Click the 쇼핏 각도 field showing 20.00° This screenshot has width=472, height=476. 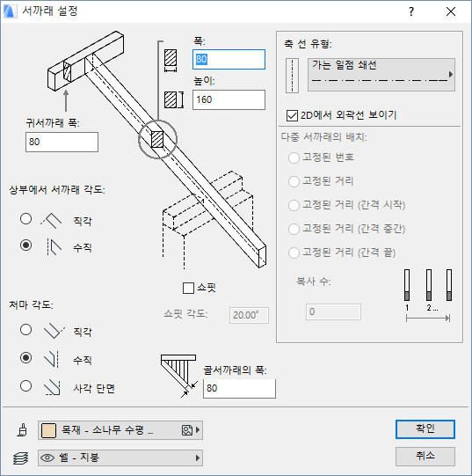[249, 315]
